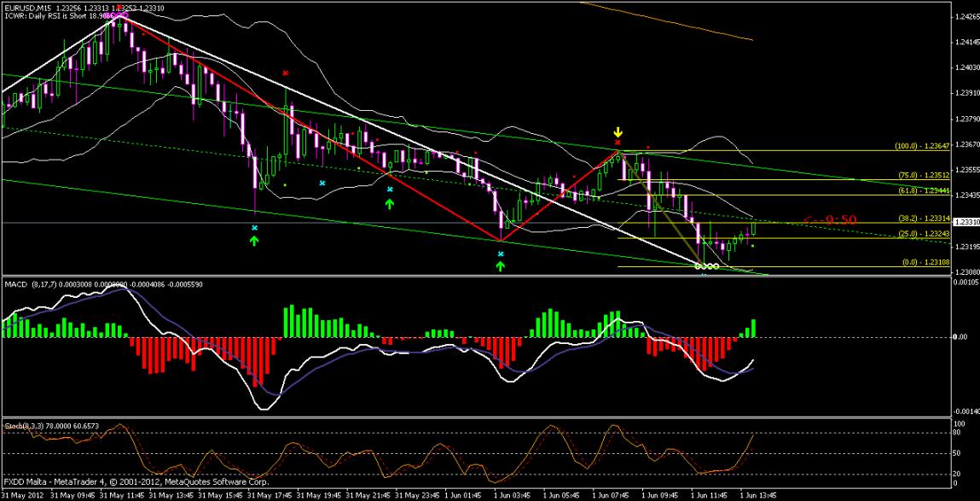Image resolution: width=980 pixels, height=501 pixels.
Task: Select the green up arrow at 31 May 17:45 low
Action: 254,241
